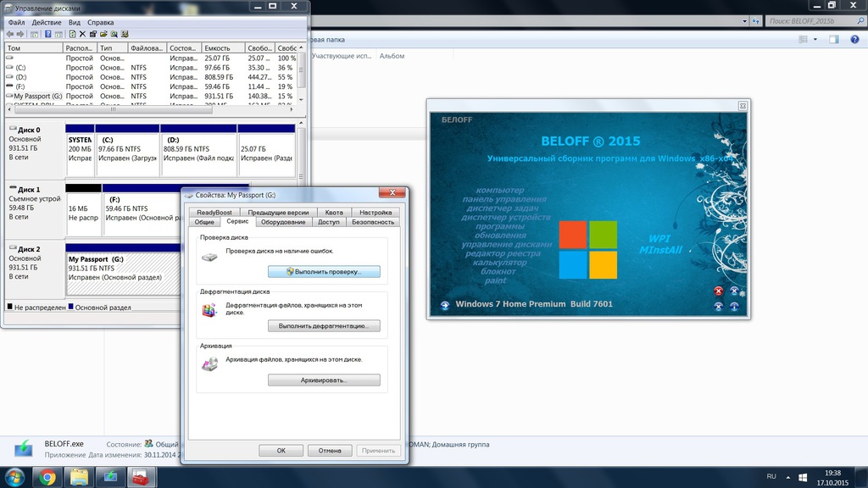Image resolution: width=868 pixels, height=488 pixels.
Task: Click refresh icon beside Explorer address bar
Action: (x=756, y=21)
